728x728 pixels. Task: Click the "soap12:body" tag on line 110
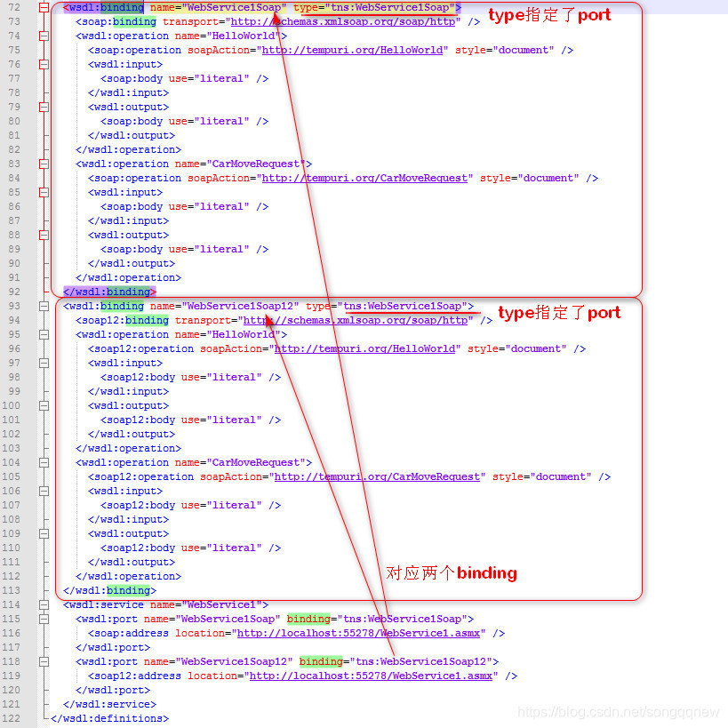(x=140, y=548)
